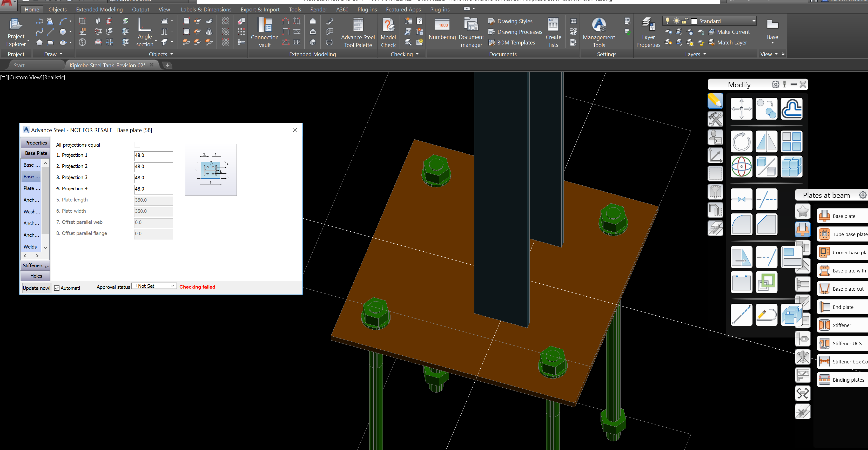Image resolution: width=868 pixels, height=450 pixels.
Task: Launch Model Check
Action: 388,32
